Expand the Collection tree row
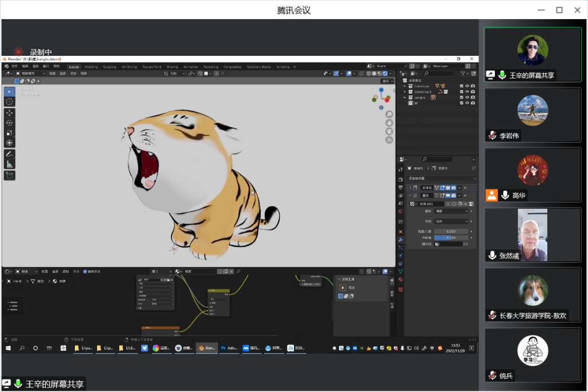 pos(405,86)
